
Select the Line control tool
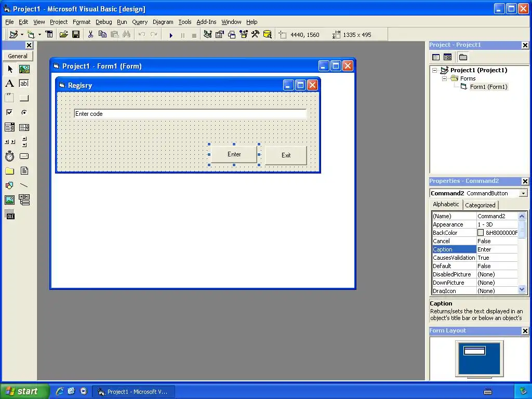pyautogui.click(x=24, y=185)
